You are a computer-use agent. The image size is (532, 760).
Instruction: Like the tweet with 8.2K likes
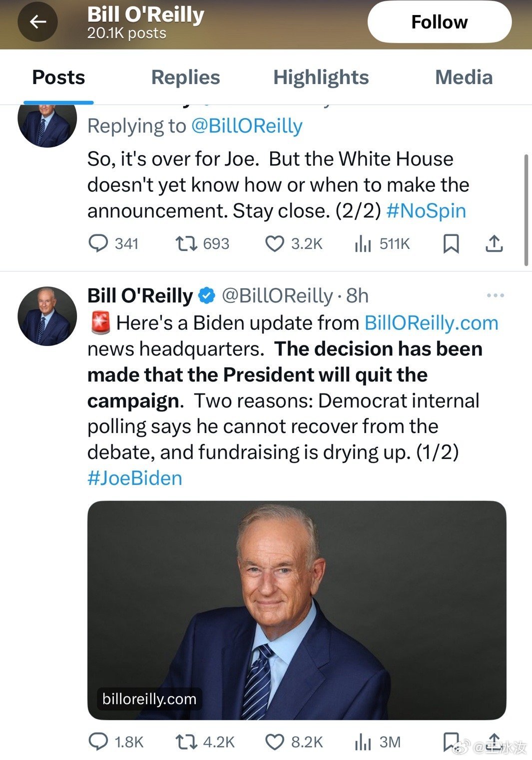pos(274,741)
